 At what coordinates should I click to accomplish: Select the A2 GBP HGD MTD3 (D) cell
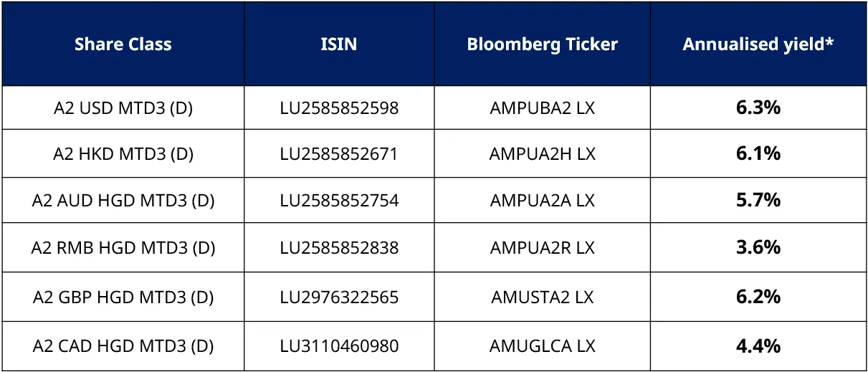click(x=123, y=297)
